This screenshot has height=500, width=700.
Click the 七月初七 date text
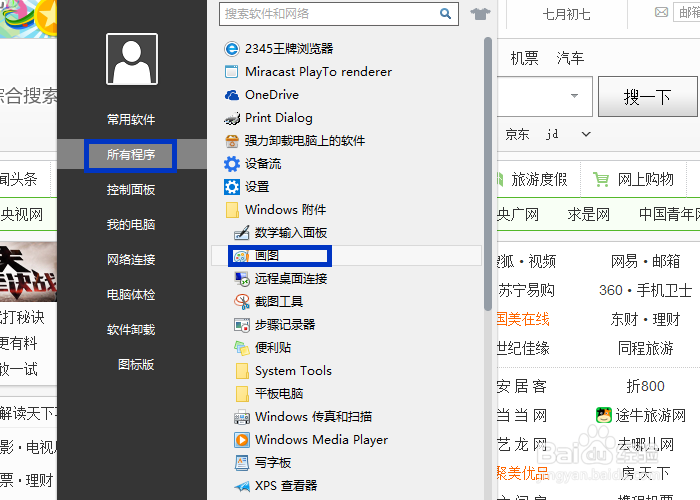click(x=566, y=14)
